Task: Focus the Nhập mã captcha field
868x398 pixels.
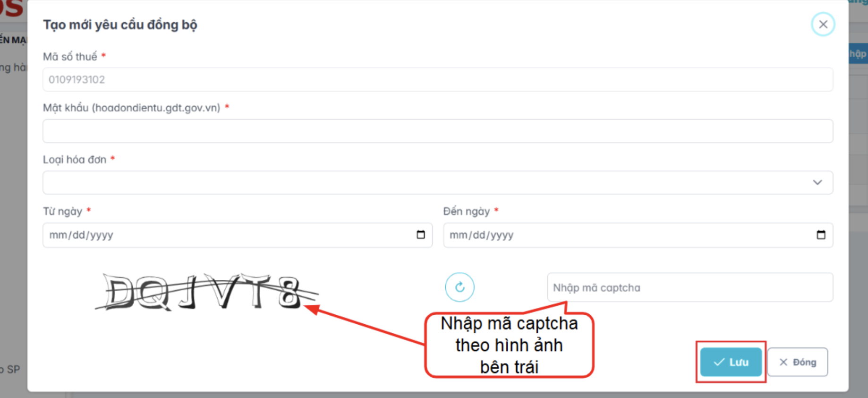Action: coord(689,287)
